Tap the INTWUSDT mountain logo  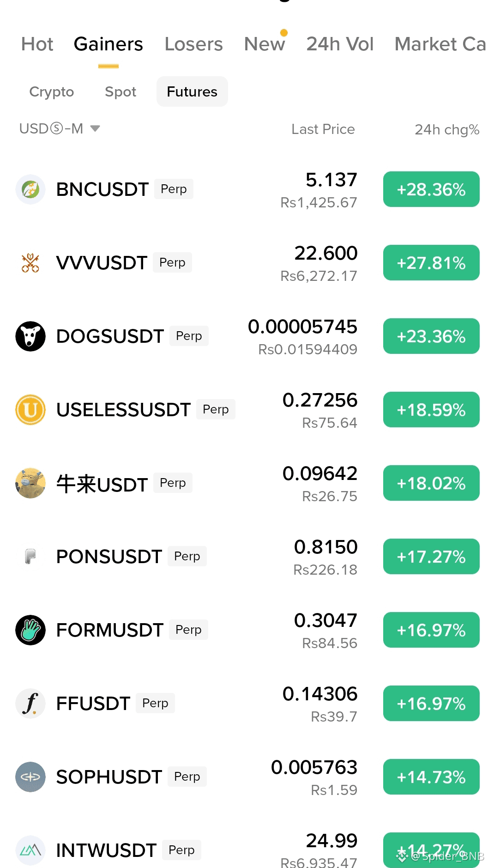30,850
